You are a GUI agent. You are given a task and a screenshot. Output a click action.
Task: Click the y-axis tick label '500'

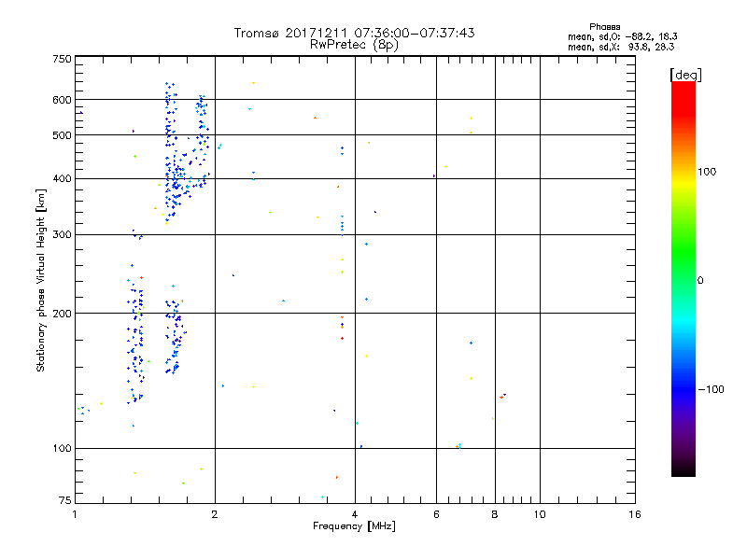pos(62,135)
